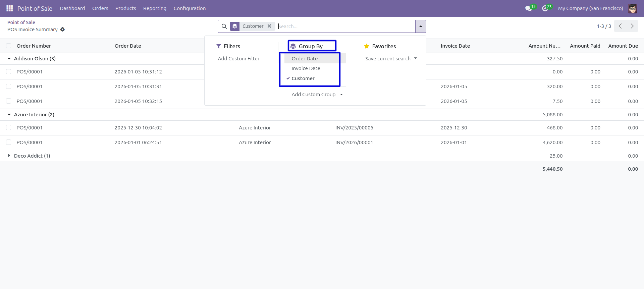Screen dimensions: 644x289
Task: Open invoice INV/2026/00001 cell
Action: pos(354,142)
